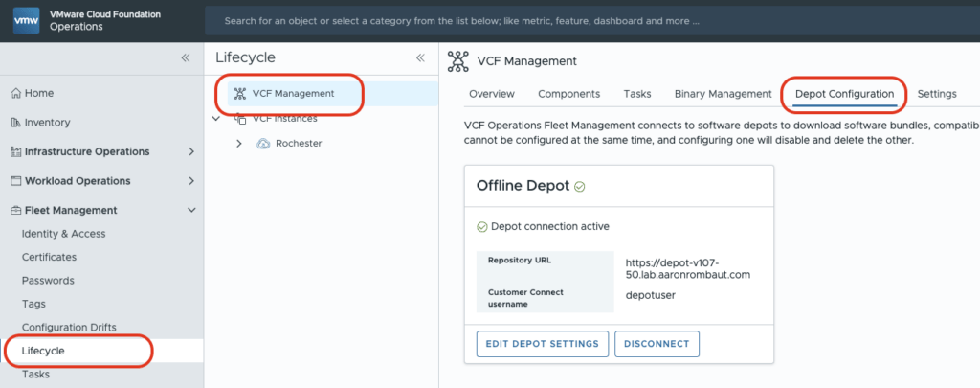The width and height of the screenshot is (980, 388).
Task: Click the Home house icon in sidebar
Action: tap(15, 93)
